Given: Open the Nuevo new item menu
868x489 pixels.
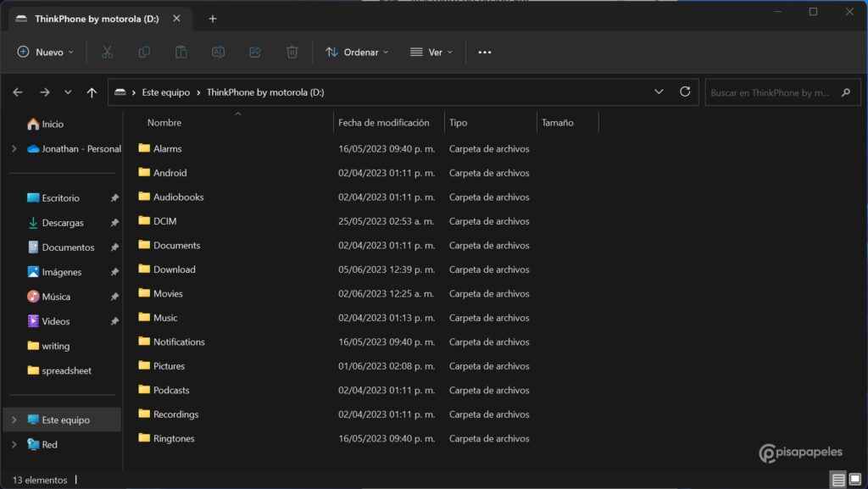Looking at the screenshot, I should pyautogui.click(x=46, y=53).
